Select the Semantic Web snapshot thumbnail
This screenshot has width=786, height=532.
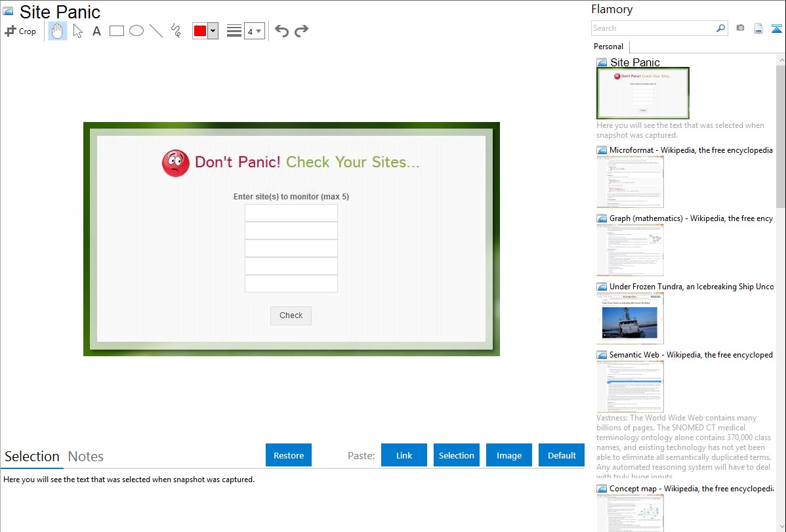click(630, 386)
